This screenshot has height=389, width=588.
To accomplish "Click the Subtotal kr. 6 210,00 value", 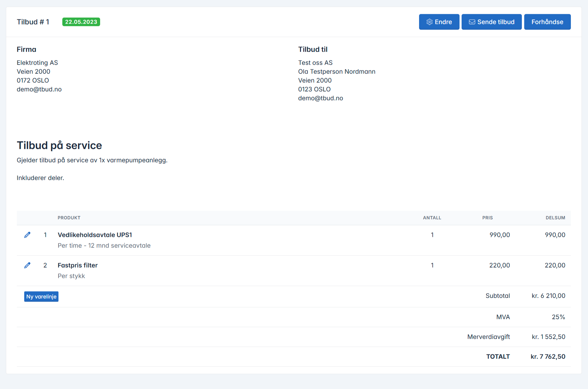I will (x=548, y=296).
